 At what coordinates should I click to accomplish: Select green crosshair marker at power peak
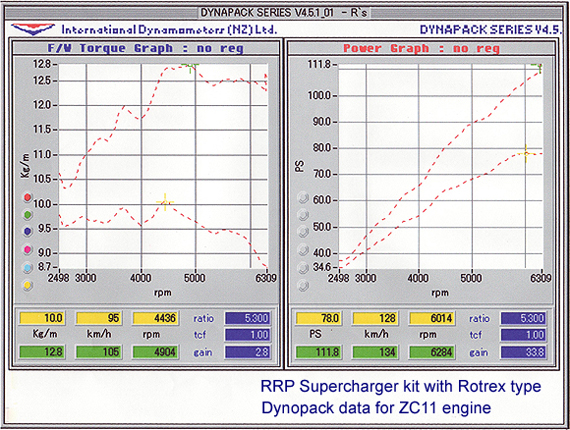pyautogui.click(x=539, y=66)
